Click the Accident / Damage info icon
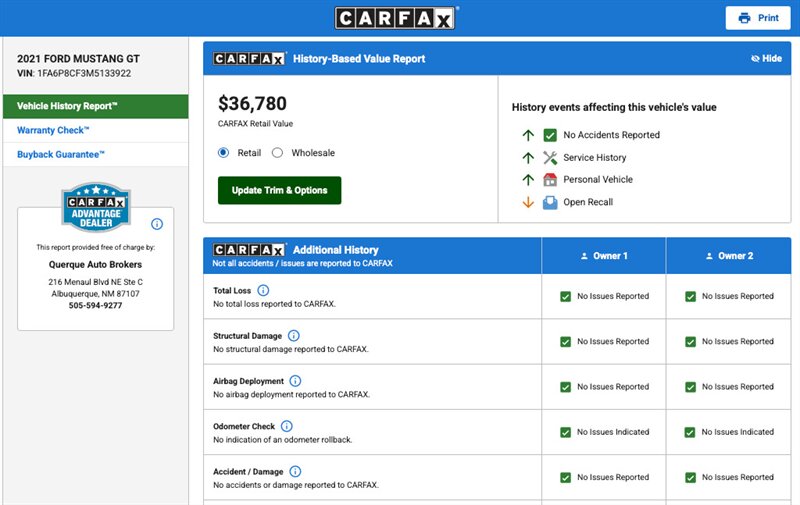The width and height of the screenshot is (800, 505). (295, 471)
